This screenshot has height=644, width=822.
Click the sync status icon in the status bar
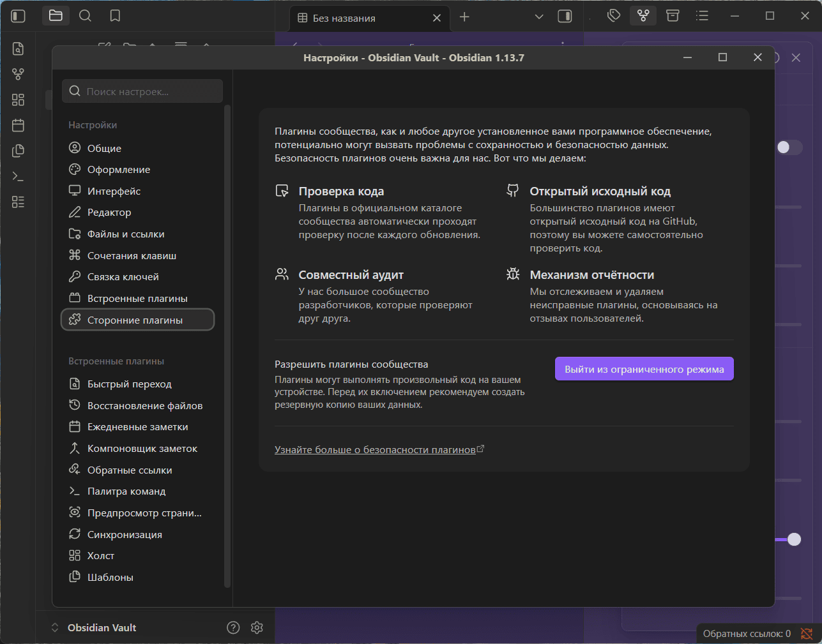807,634
